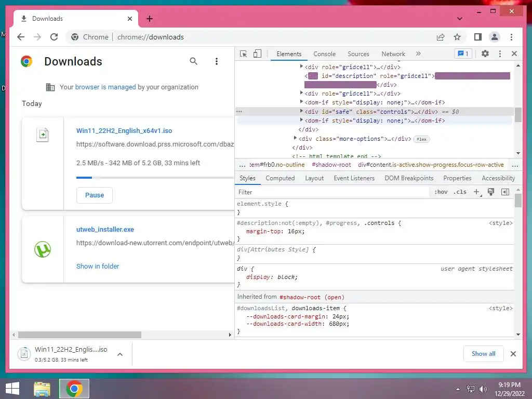Open File Explorer from the taskbar

pos(42,389)
